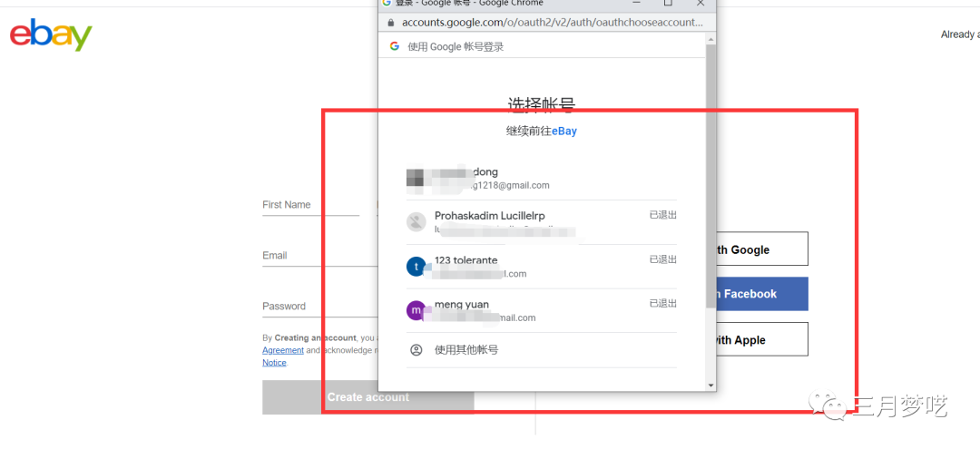The image size is (980, 449).
Task: Click the Create account button
Action: [368, 397]
